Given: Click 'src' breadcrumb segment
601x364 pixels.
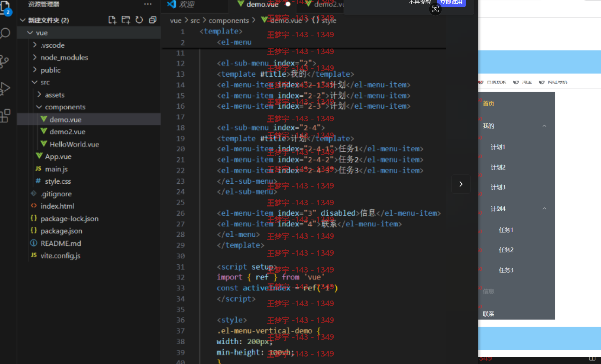Looking at the screenshot, I should click(195, 21).
